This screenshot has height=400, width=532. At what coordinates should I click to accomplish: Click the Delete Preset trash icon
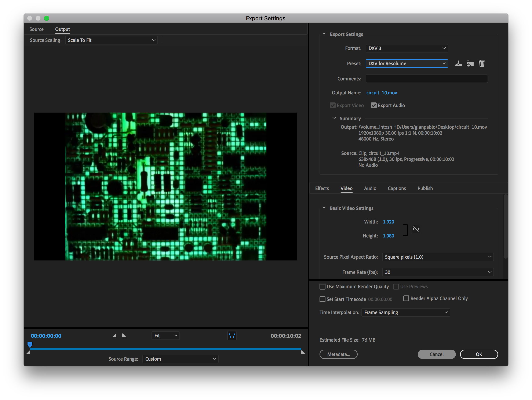click(x=482, y=63)
